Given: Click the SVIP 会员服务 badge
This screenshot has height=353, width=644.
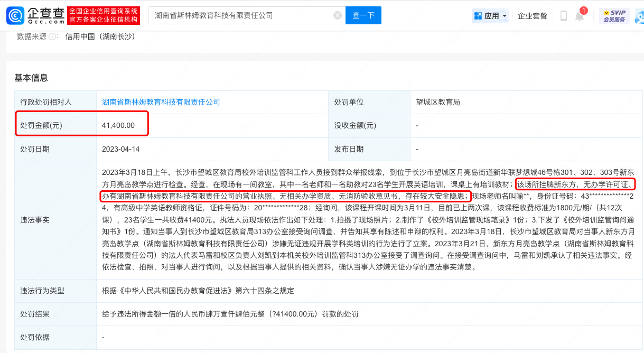Looking at the screenshot, I should [614, 16].
